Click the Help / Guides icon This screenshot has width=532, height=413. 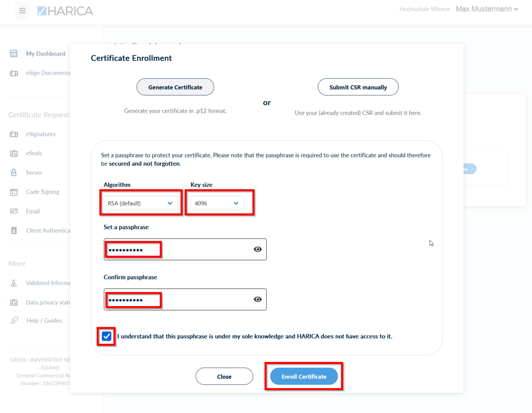(14, 320)
